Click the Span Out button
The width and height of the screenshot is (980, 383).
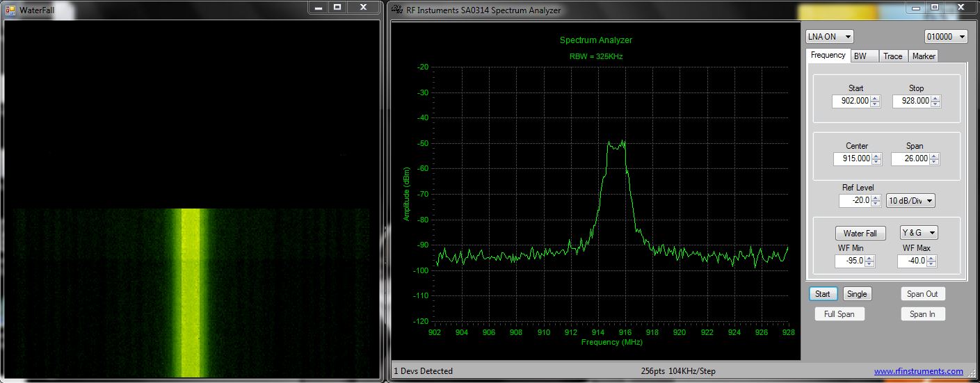(922, 294)
